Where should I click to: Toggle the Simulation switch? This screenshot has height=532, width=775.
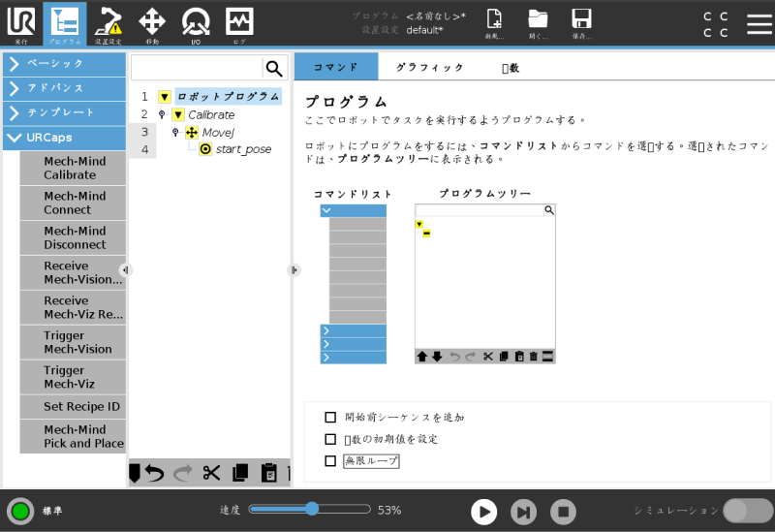(747, 511)
